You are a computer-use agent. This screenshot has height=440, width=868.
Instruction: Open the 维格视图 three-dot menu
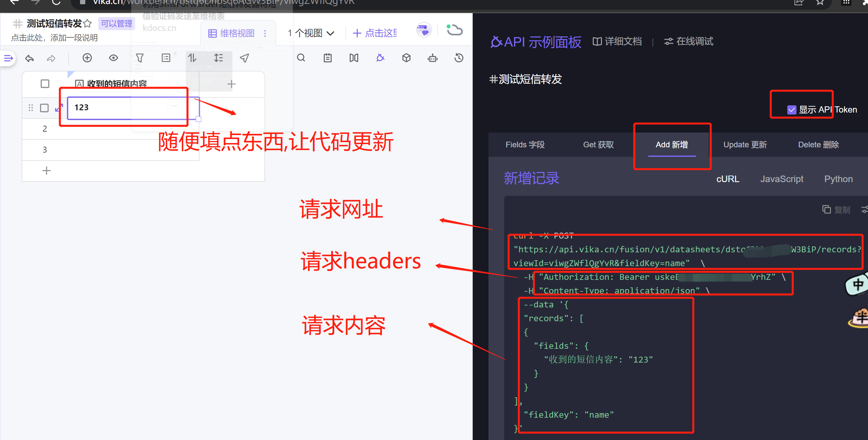[265, 33]
